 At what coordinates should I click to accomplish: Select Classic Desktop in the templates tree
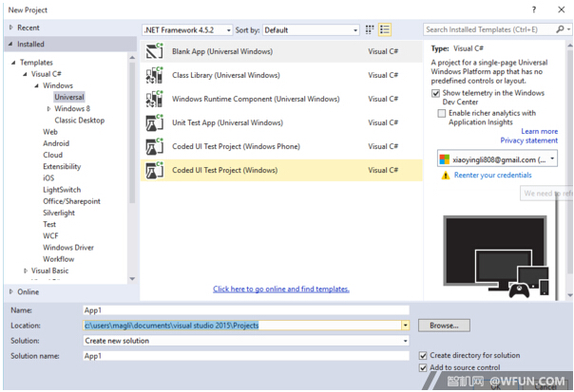tap(80, 121)
